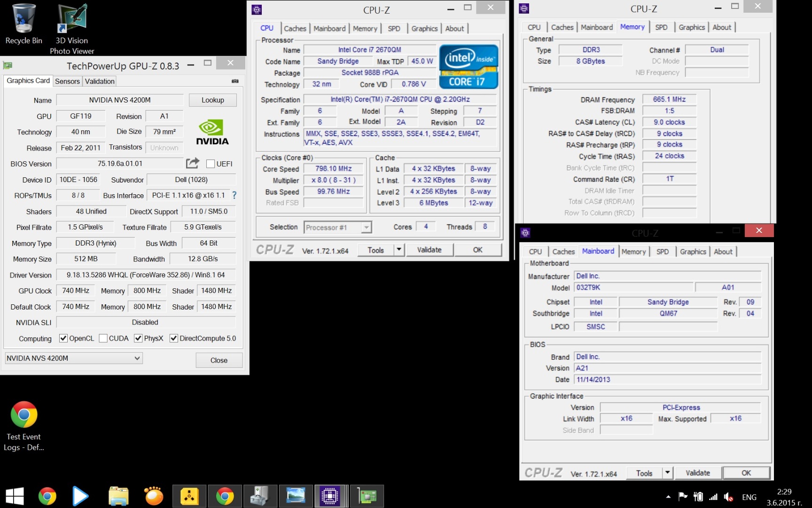Open the Test Event Logs Chrome shortcut
812x508 pixels.
coord(23,426)
